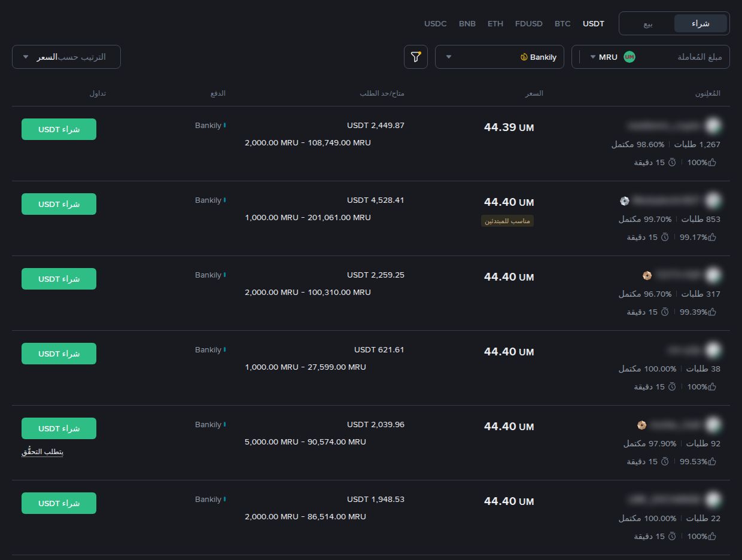Click limit 5,000.00 MRU - 90,574.00 MRU
742x560 pixels.
(x=305, y=442)
